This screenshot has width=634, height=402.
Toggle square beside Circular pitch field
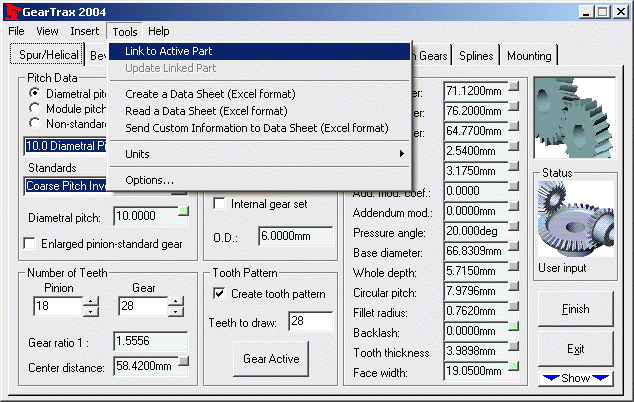(514, 286)
